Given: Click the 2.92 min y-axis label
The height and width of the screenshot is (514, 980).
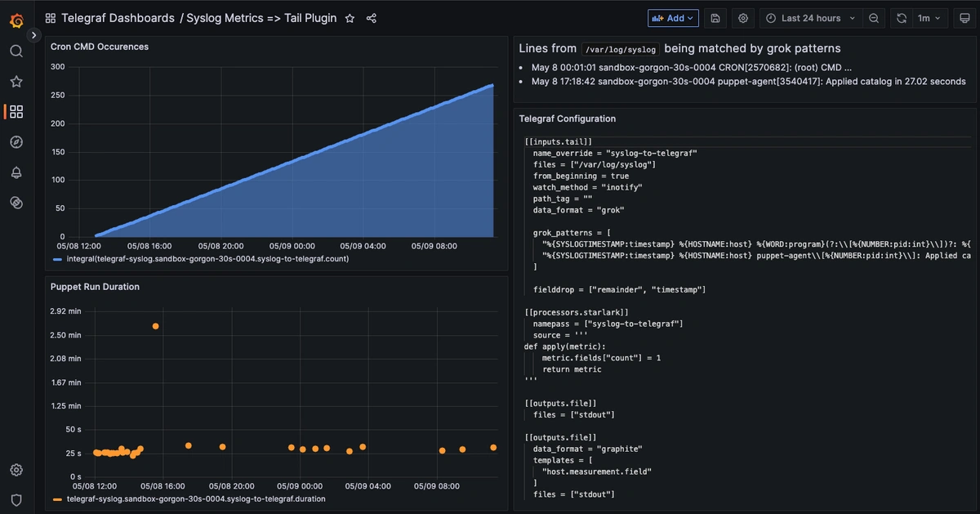Looking at the screenshot, I should coord(65,311).
